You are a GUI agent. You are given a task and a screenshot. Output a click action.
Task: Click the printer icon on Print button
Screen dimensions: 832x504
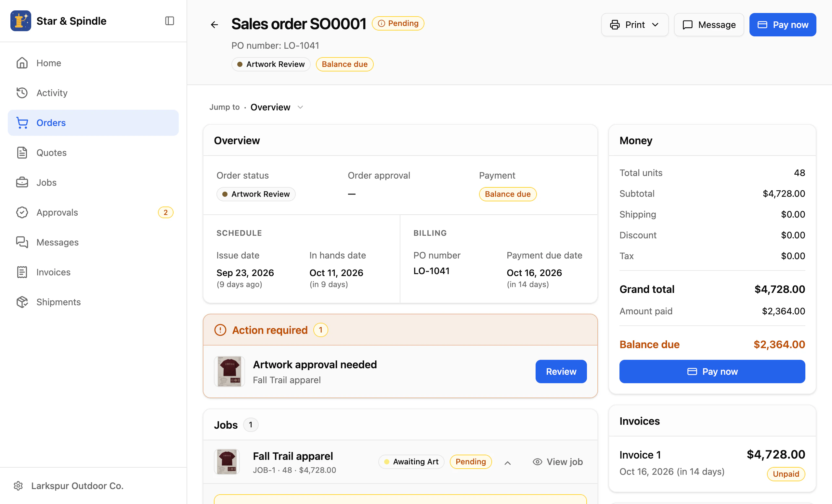tap(615, 25)
